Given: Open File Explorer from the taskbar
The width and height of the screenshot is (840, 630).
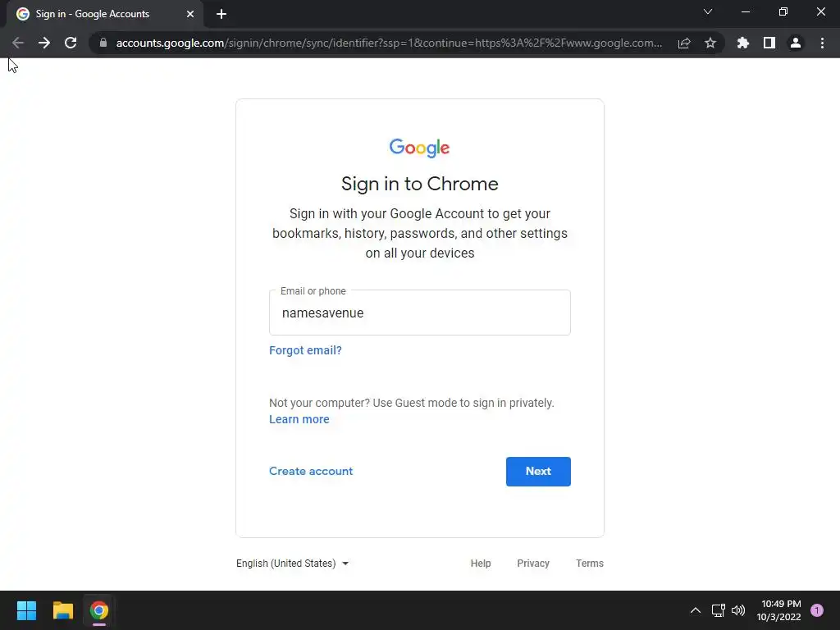Looking at the screenshot, I should 62,610.
